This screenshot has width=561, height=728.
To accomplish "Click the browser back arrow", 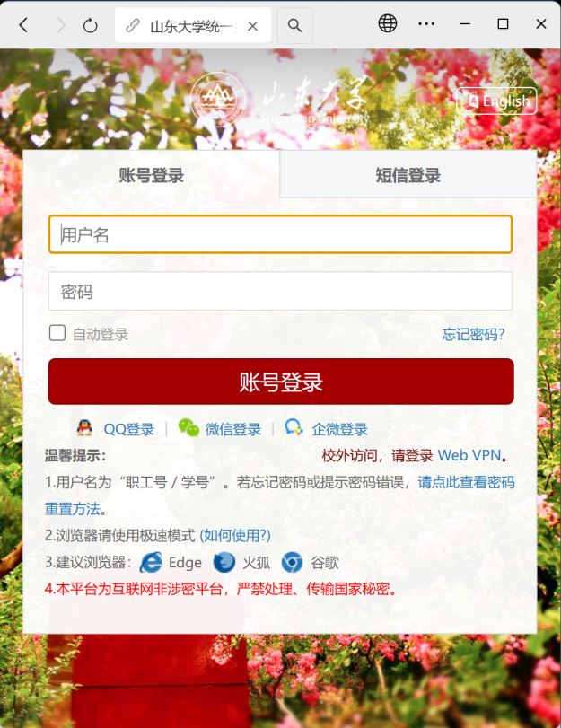I will tap(23, 25).
